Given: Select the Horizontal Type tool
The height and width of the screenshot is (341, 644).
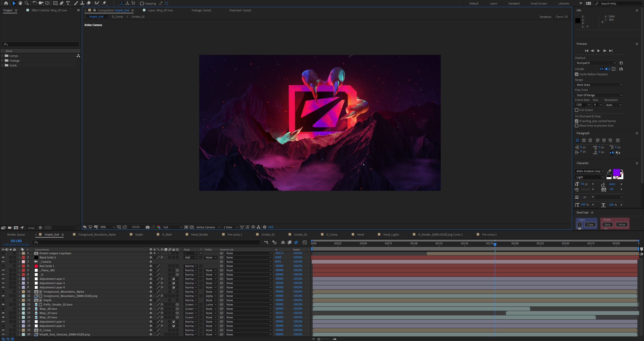Looking at the screenshot, I should [x=68, y=3].
